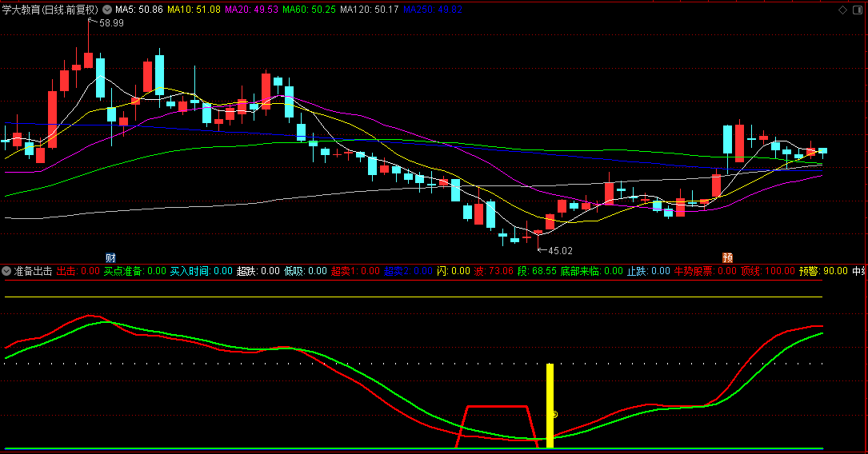
Task: Click the 低吸: 0.00 value
Action: [x=306, y=271]
